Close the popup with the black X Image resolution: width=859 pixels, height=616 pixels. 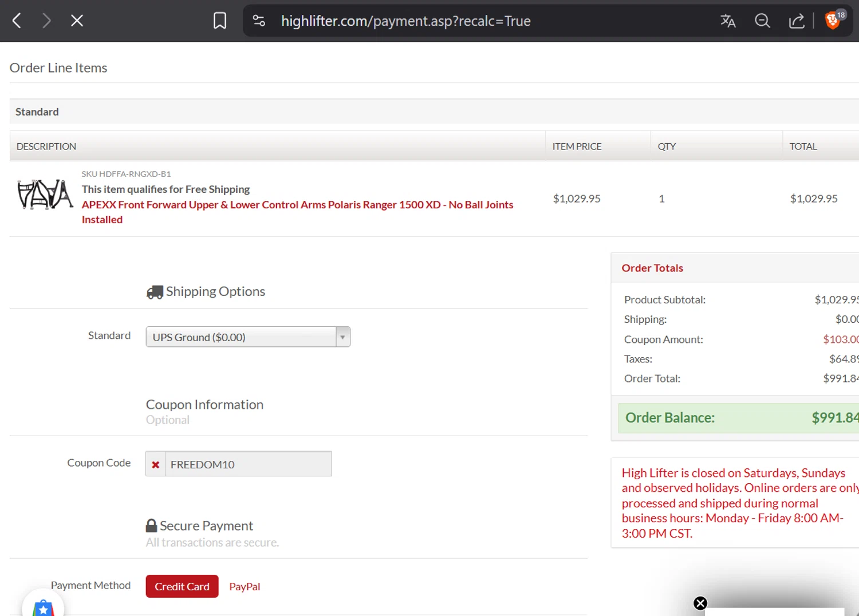[x=700, y=603]
